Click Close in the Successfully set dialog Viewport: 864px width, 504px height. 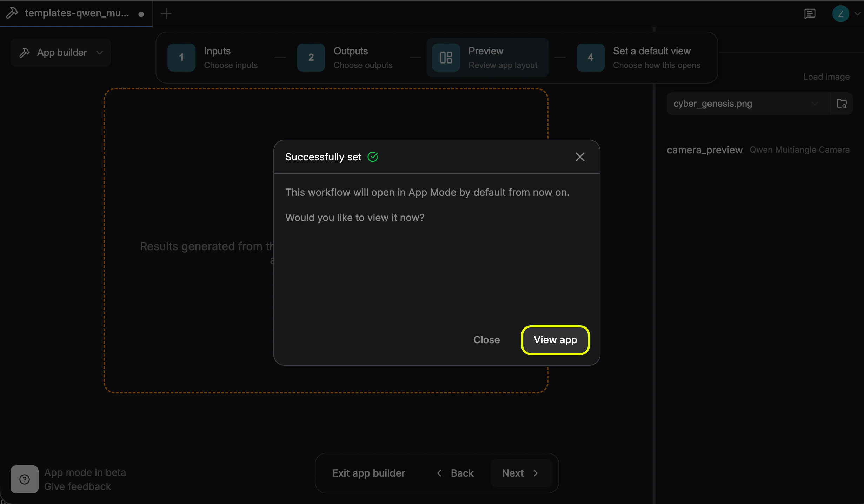point(486,340)
